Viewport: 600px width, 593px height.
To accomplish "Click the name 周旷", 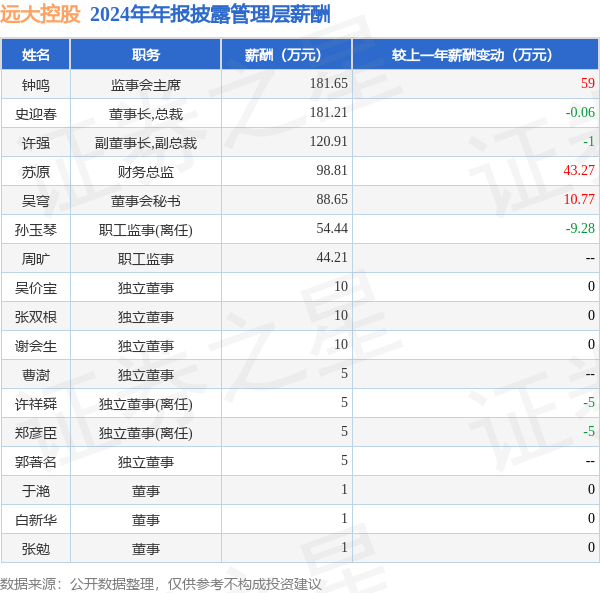I will 36,259.
